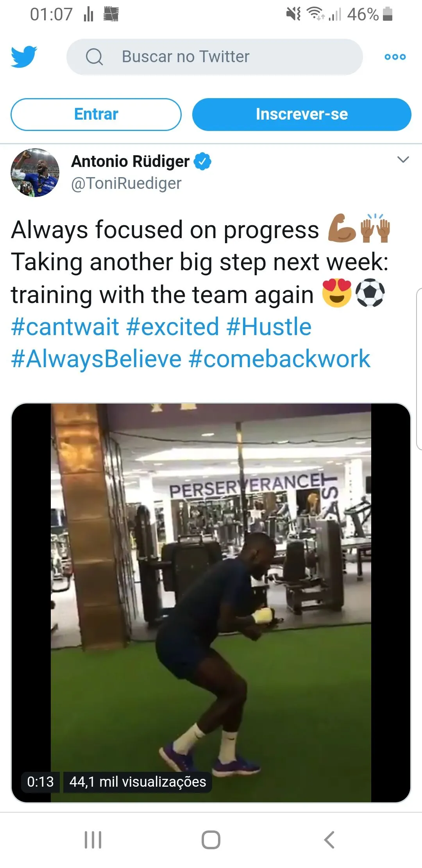Open the verified badge next to Antonio Rüdiger
Image resolution: width=422 pixels, height=868 pixels.
[202, 161]
